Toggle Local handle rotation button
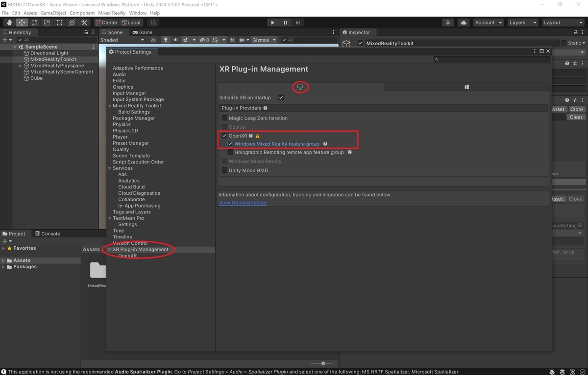 [131, 23]
